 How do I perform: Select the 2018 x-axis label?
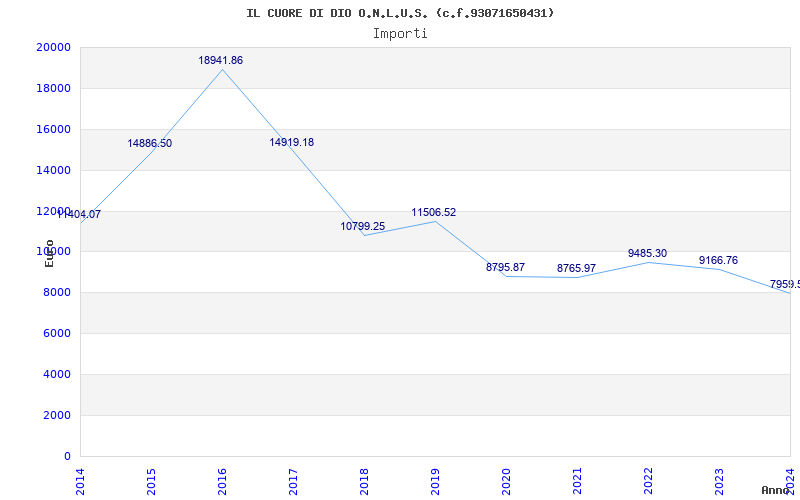click(x=364, y=482)
